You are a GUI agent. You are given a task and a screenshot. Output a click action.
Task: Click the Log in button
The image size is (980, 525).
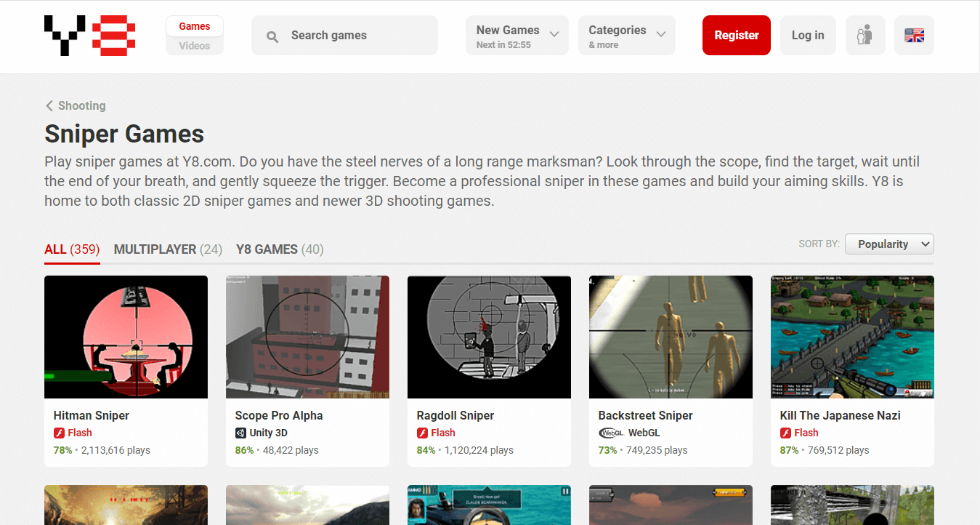point(808,36)
